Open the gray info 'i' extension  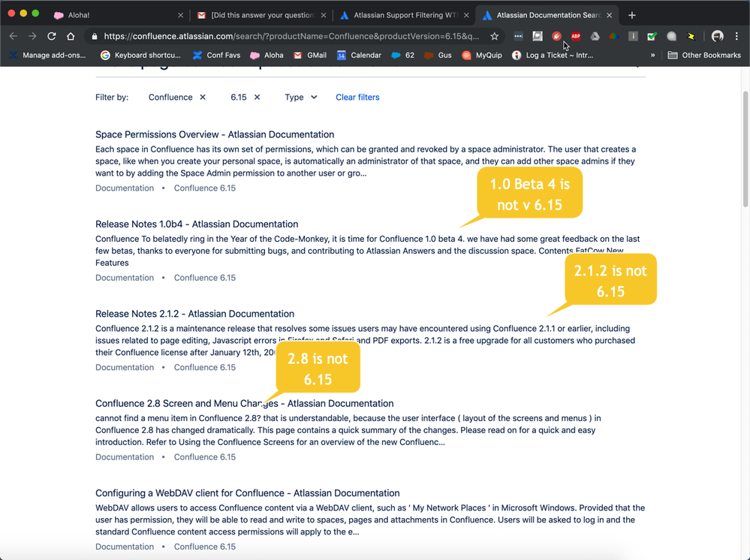coord(633,36)
